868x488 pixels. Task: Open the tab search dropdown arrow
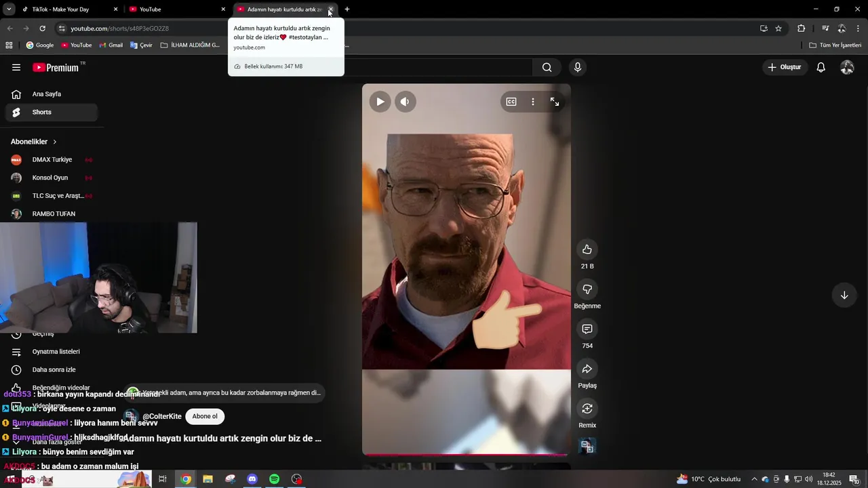pos(9,9)
